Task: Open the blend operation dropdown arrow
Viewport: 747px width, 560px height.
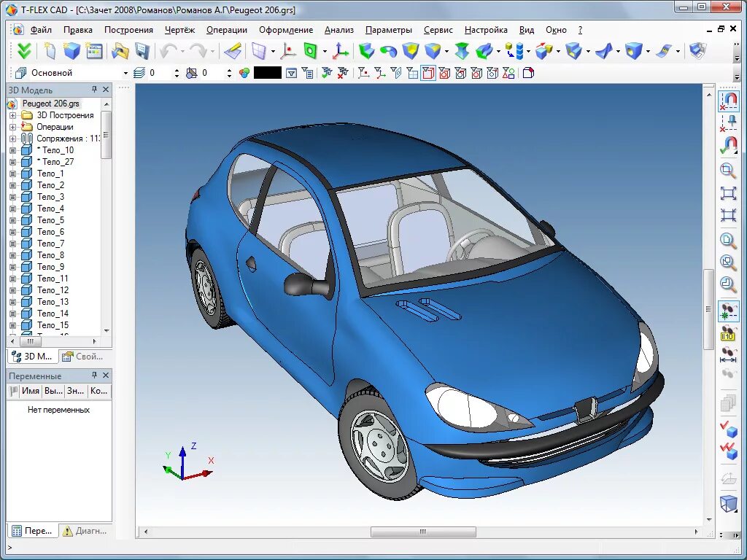Action: coord(446,51)
